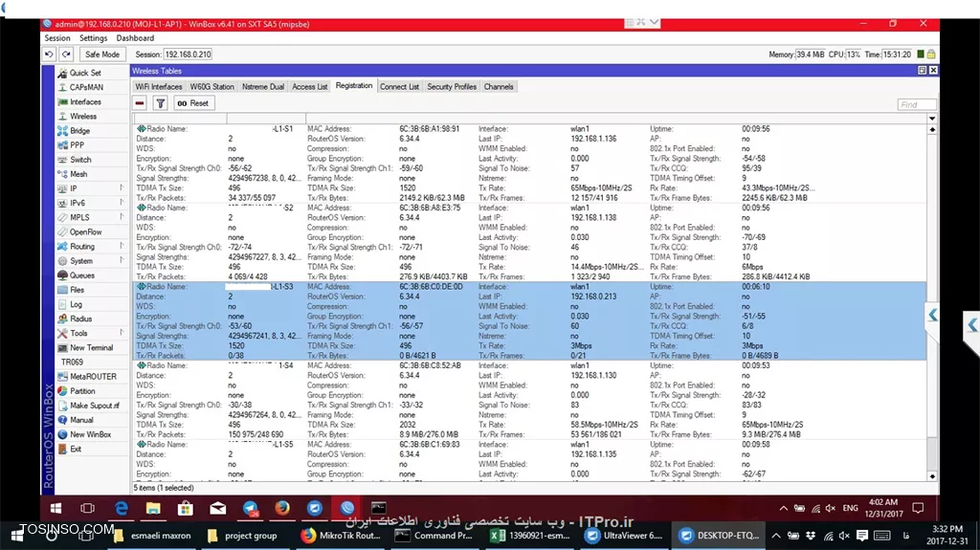The image size is (980, 550).
Task: Open TR069 in the sidebar
Action: click(x=72, y=362)
